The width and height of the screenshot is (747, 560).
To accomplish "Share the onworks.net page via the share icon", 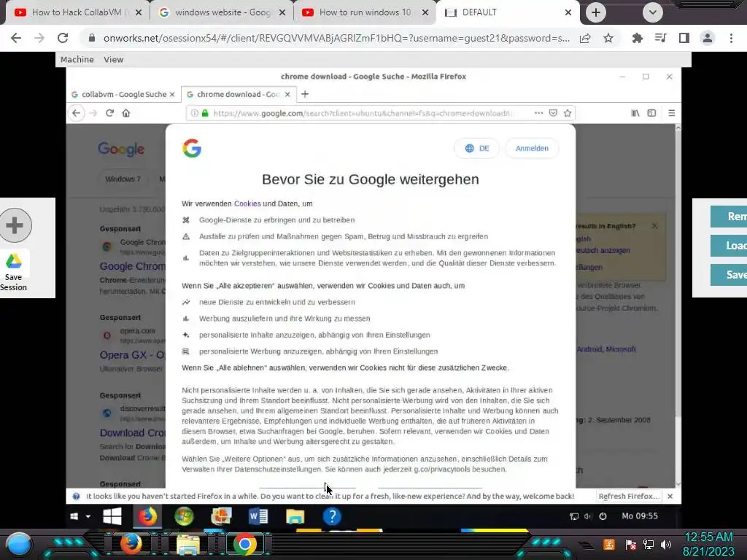I will 585,38.
